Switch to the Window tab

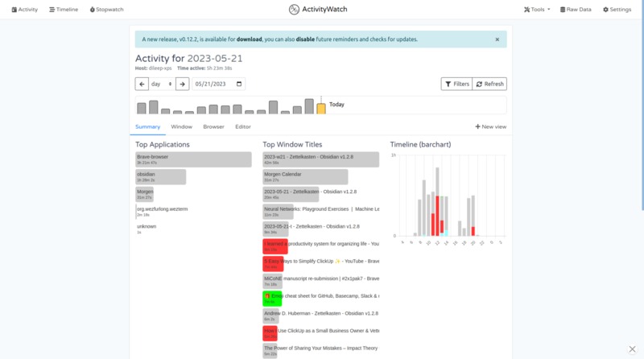[182, 127]
